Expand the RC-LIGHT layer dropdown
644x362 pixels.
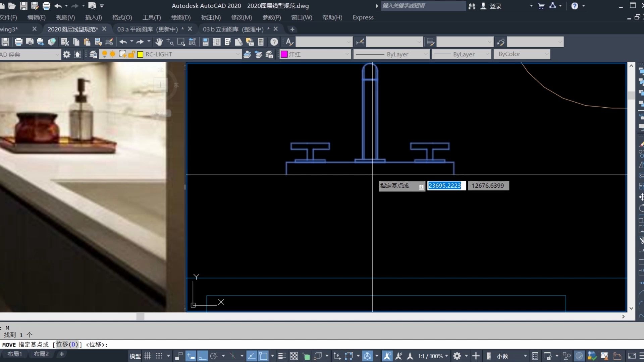coord(237,54)
